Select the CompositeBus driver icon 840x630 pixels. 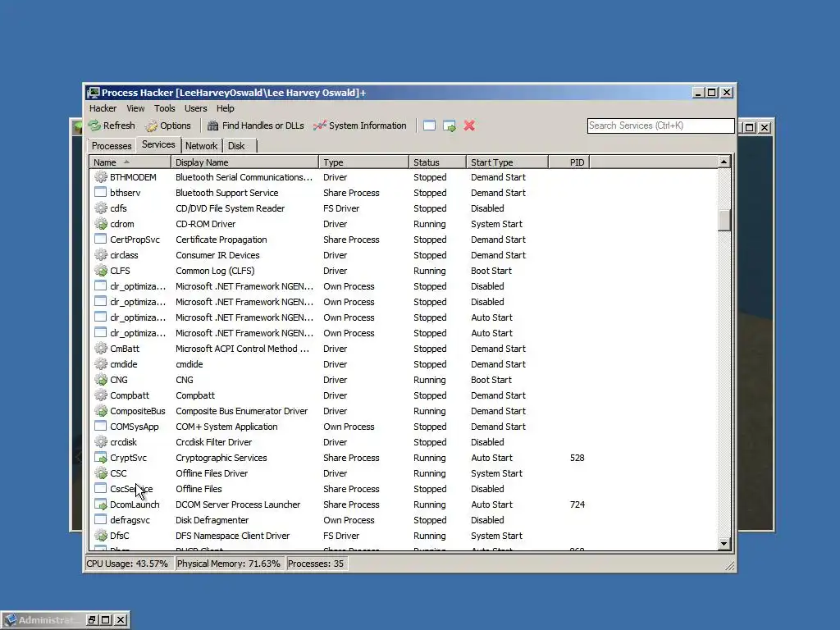[x=101, y=410]
